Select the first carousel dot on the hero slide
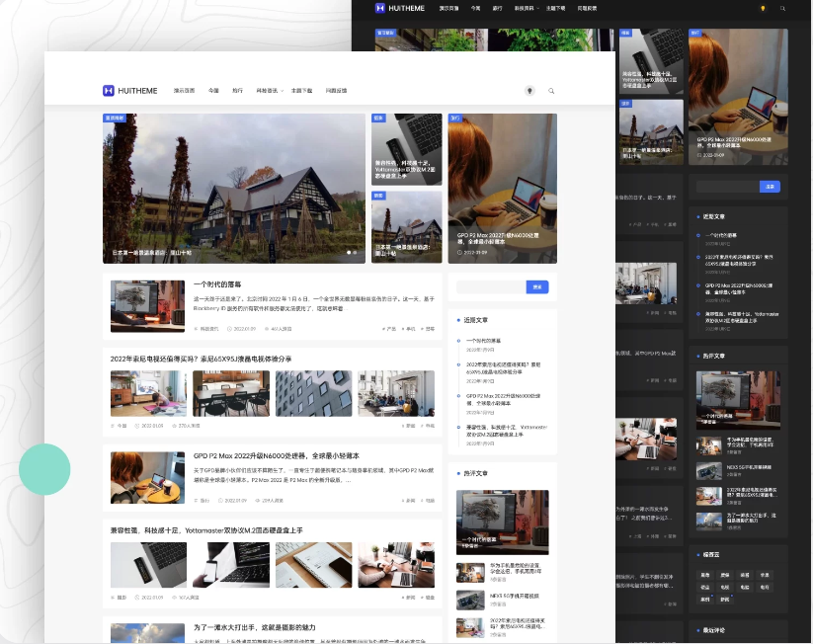Viewport: 813px width, 644px height. click(349, 253)
